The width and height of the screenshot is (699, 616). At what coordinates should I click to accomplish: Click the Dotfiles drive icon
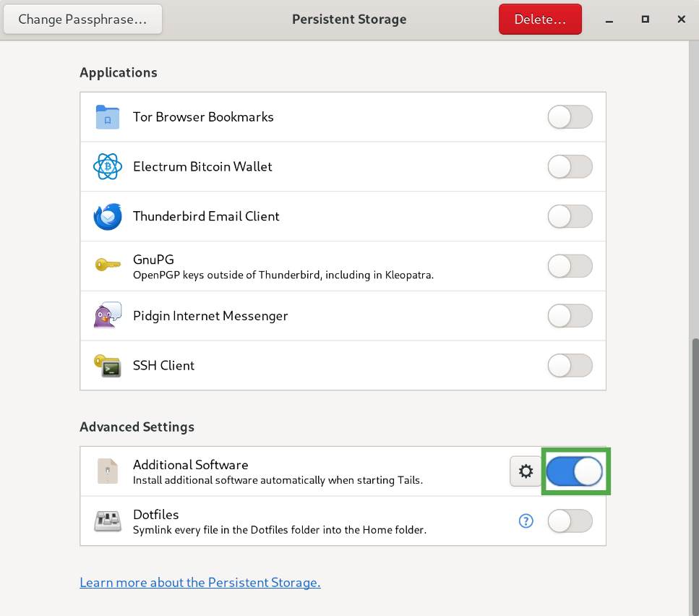(108, 521)
